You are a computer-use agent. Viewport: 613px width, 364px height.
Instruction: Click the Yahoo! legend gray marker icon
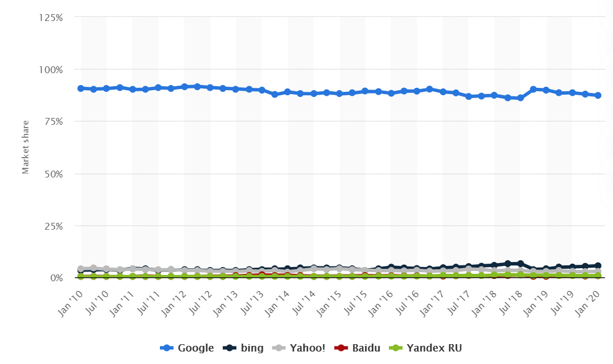click(280, 348)
